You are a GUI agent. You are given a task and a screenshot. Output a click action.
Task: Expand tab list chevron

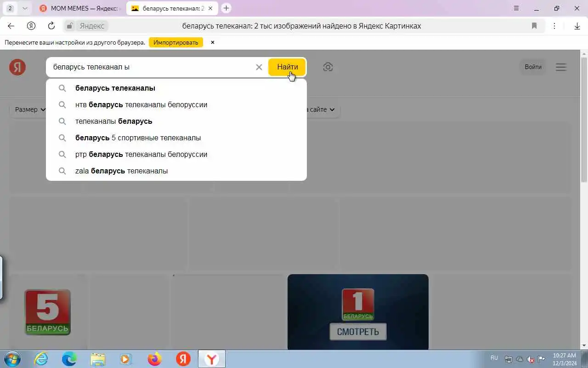[25, 8]
